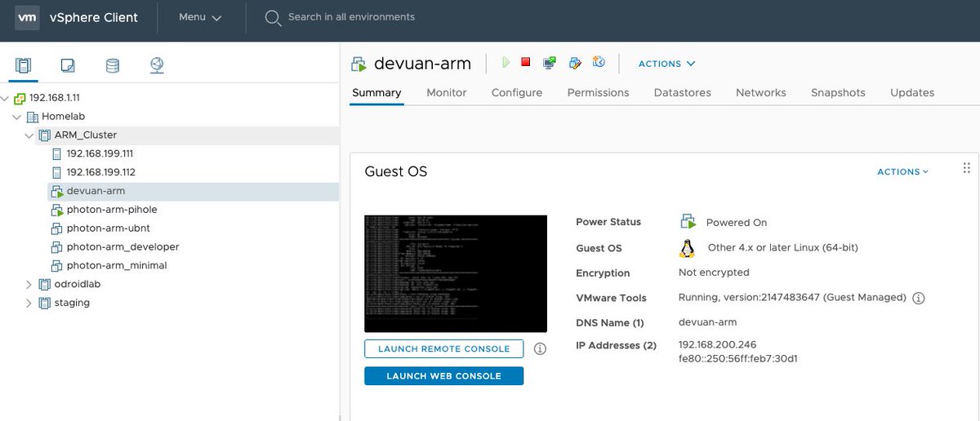Click the VMware vm logo
Viewport: 980px width, 421px height.
click(x=28, y=17)
